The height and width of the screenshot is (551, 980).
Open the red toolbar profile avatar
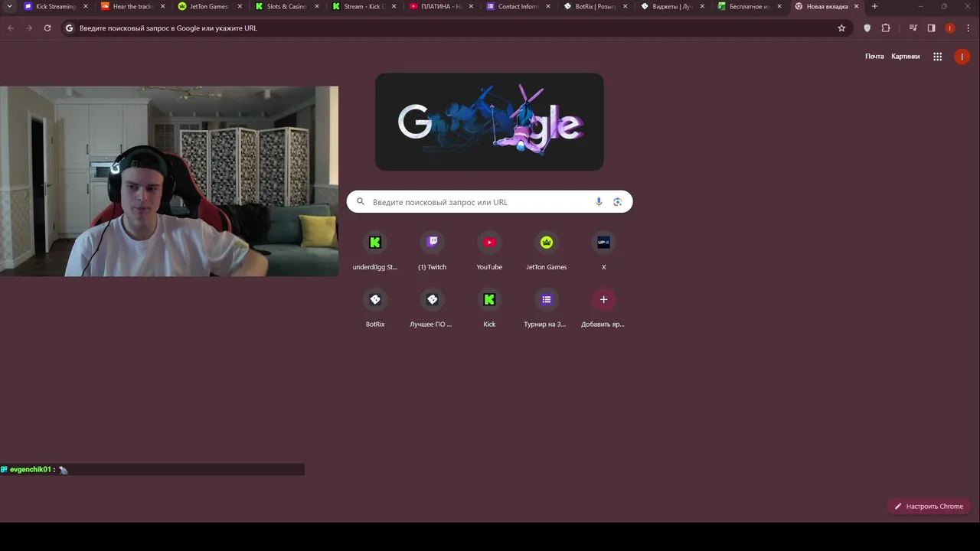950,28
